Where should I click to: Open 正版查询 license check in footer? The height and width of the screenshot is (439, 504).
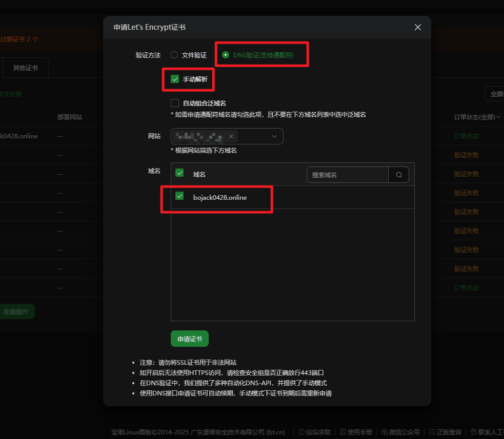point(445,432)
